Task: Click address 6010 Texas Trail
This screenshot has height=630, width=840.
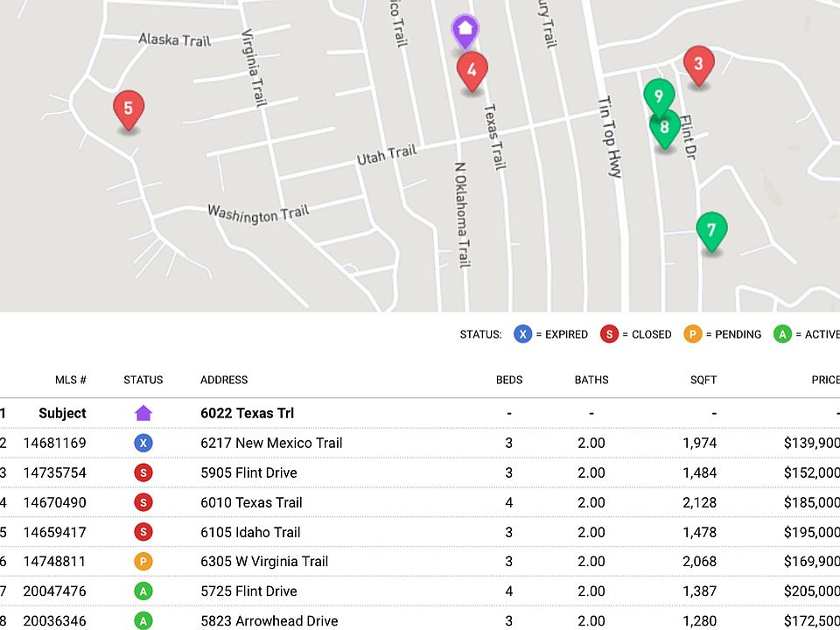Action: [x=251, y=502]
